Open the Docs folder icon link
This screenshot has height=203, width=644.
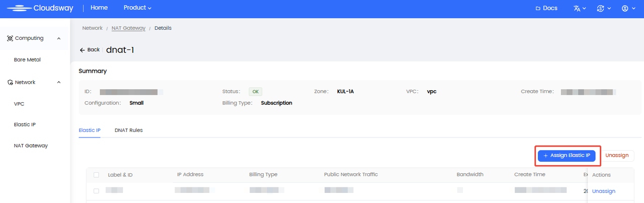click(539, 9)
